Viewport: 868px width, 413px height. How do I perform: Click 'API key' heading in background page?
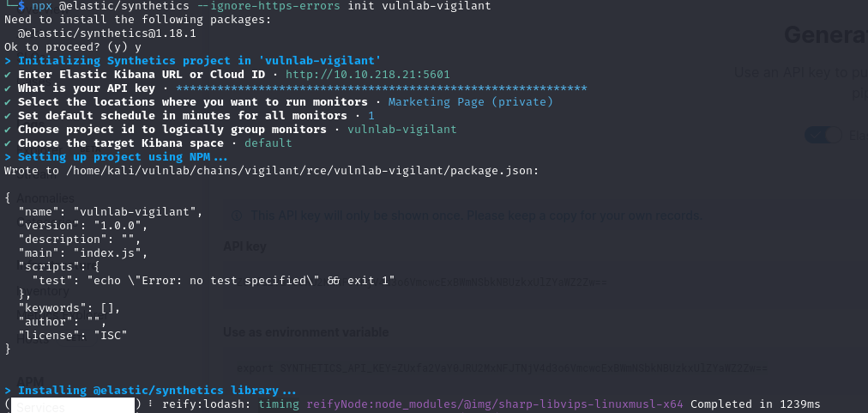click(244, 246)
